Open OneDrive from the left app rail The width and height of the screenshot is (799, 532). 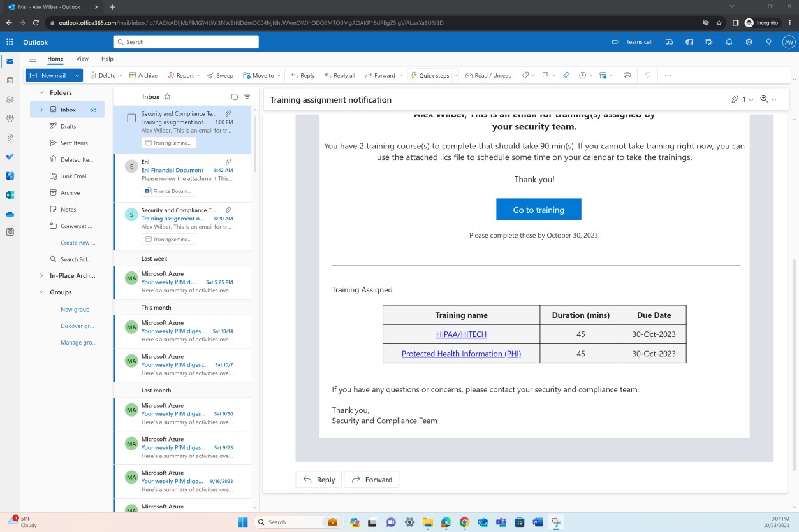point(8,215)
